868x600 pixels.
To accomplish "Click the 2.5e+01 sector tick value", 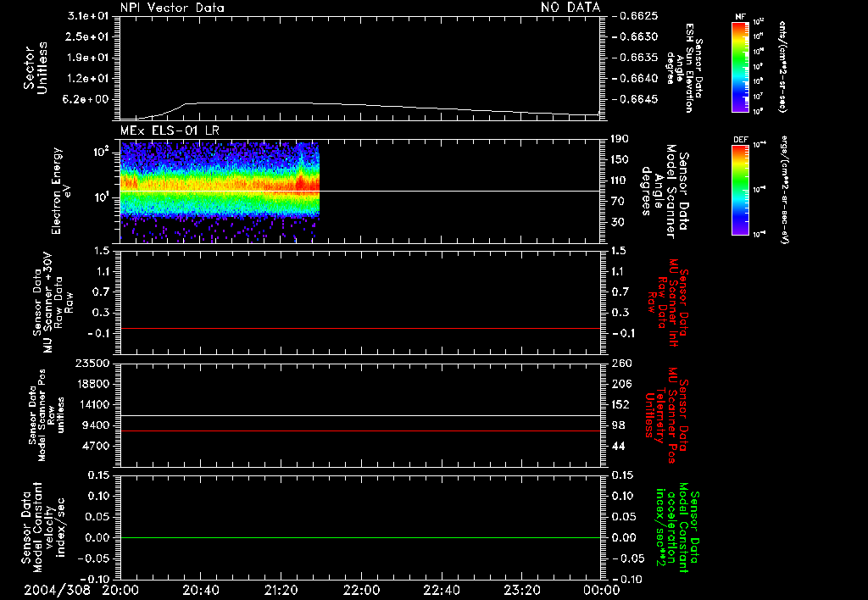I will coord(88,36).
